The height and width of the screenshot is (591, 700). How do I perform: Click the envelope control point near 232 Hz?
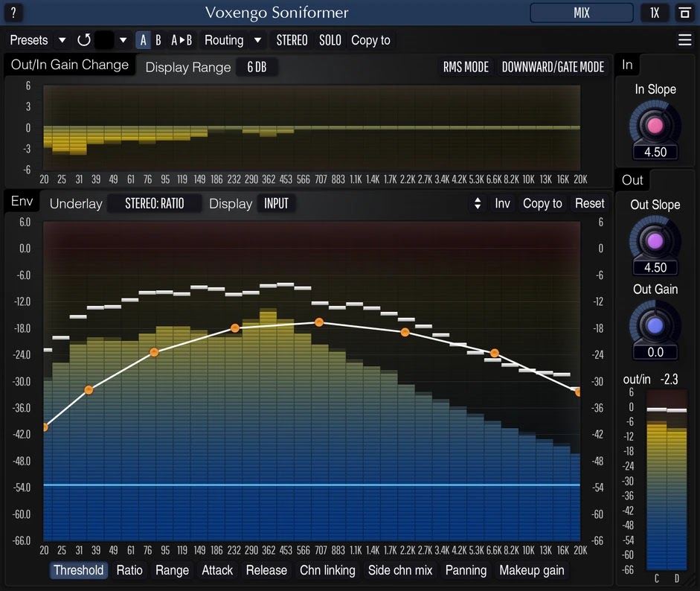click(x=235, y=328)
